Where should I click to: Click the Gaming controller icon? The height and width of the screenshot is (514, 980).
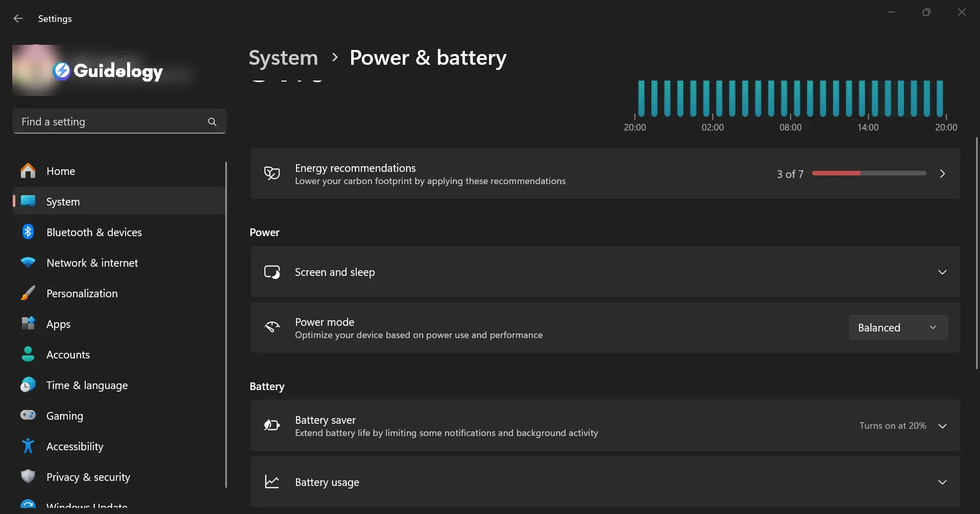[x=28, y=416]
